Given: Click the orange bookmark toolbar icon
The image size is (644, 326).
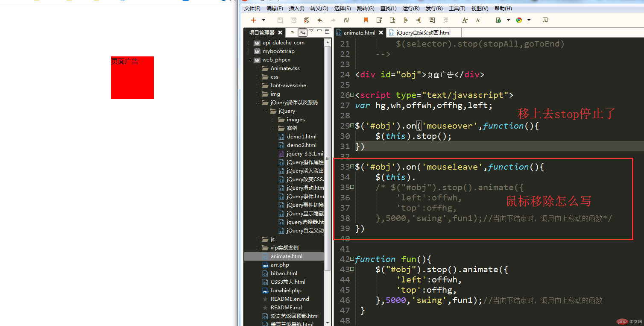Looking at the screenshot, I should tap(366, 20).
